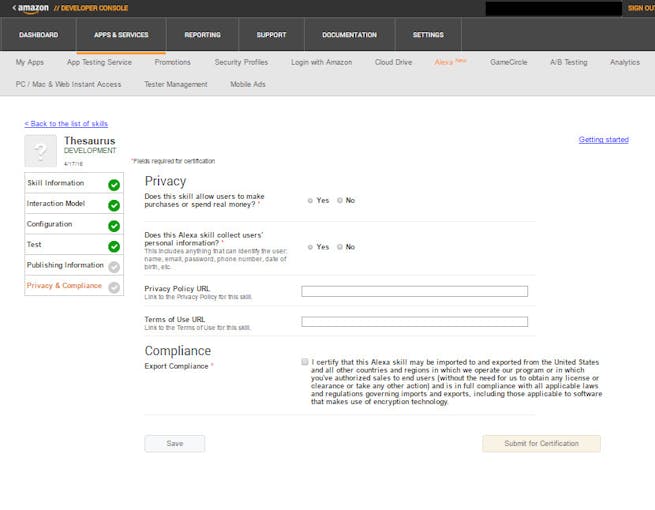Select the Privacy & Compliance step
Viewport: 655px width, 510px height.
[x=74, y=285]
